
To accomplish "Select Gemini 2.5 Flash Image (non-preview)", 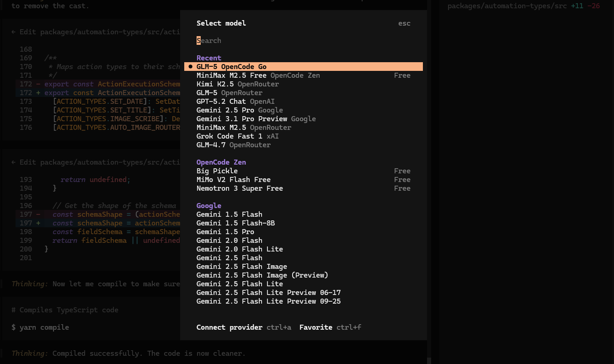I will [304, 267].
